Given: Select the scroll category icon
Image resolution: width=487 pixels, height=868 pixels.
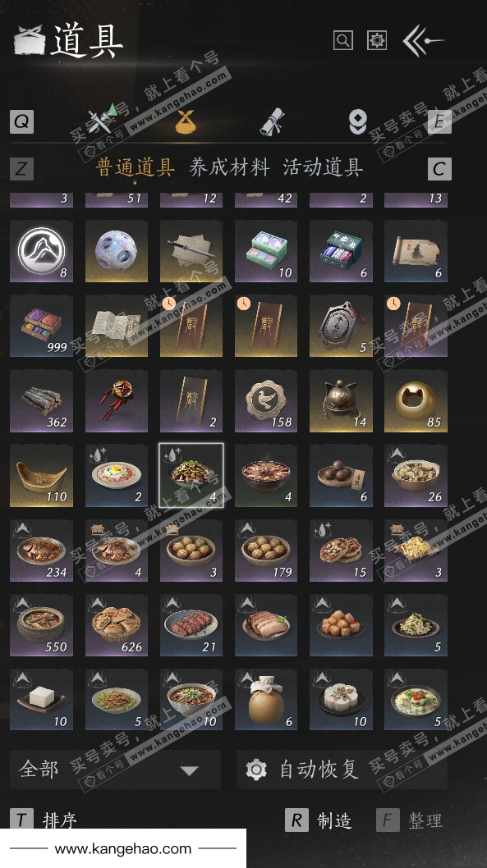Looking at the screenshot, I should point(272,121).
